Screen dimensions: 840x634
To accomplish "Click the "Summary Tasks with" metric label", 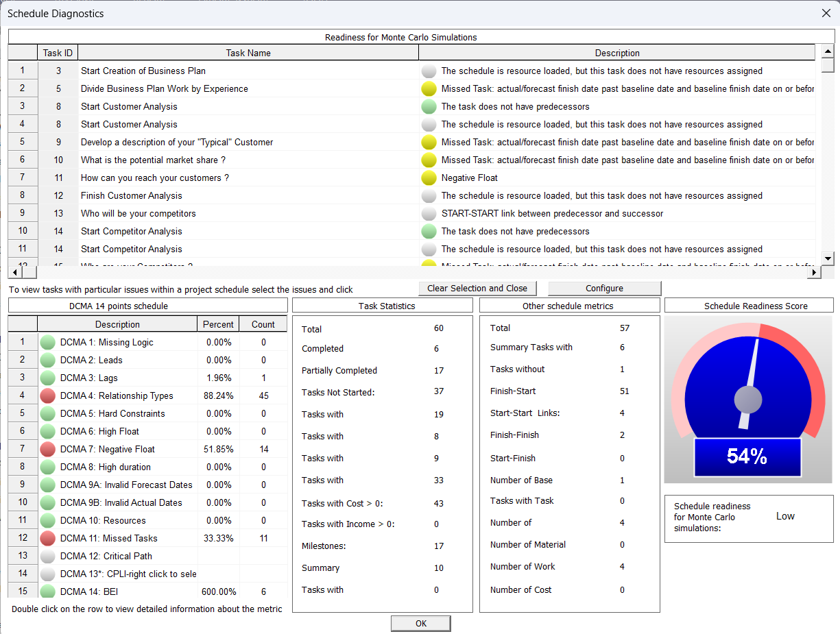I will [x=531, y=347].
